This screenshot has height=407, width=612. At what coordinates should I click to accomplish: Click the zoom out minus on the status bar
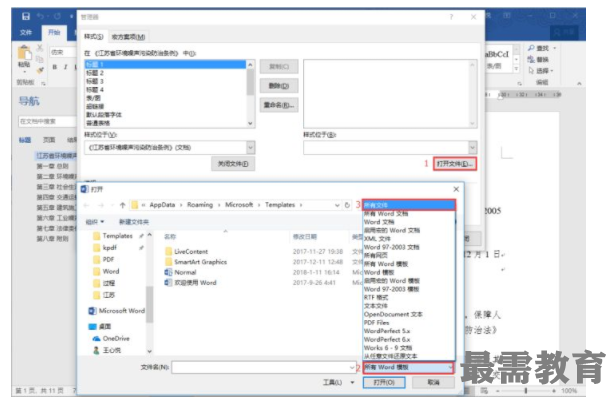[x=498, y=390]
